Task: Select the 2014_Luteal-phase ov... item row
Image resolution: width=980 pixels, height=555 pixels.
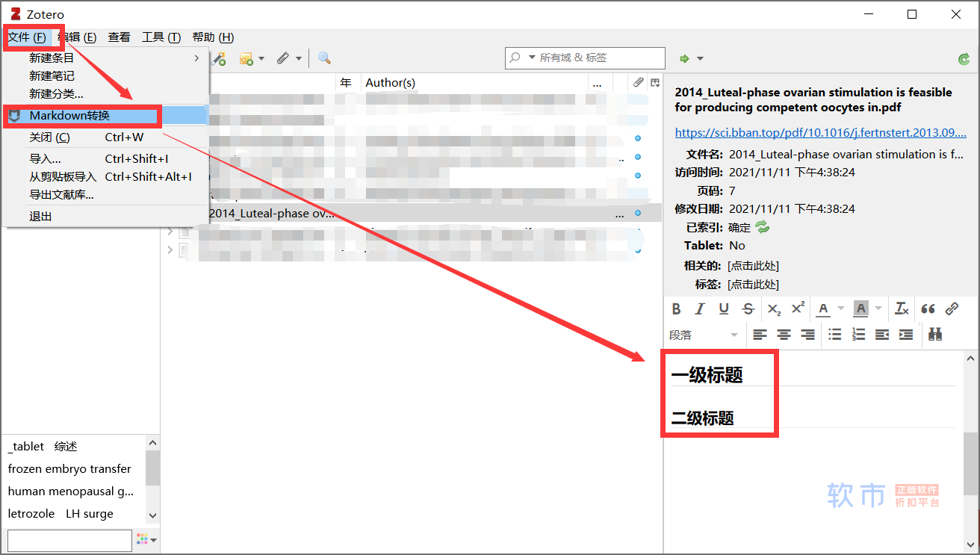Action: 411,214
